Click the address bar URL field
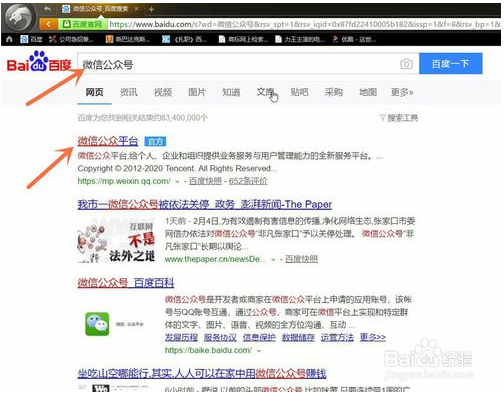Image resolution: width=504 pixels, height=407 pixels. [304, 24]
